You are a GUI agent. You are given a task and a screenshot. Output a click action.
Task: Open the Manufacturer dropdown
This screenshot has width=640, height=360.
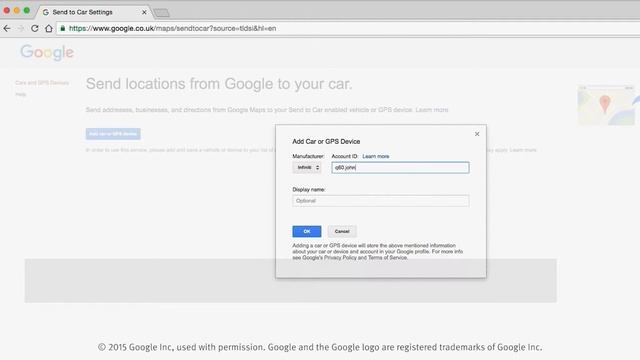(x=307, y=167)
